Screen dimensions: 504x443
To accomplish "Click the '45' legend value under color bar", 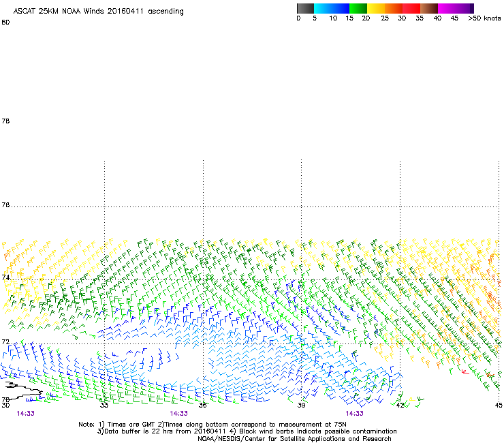I will [x=454, y=18].
